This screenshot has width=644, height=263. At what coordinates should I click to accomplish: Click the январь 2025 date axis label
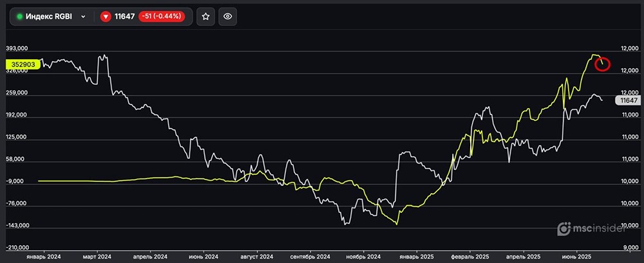(417, 255)
